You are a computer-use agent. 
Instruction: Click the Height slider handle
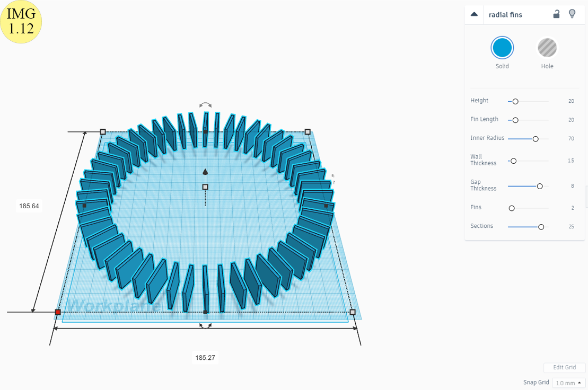click(x=515, y=102)
